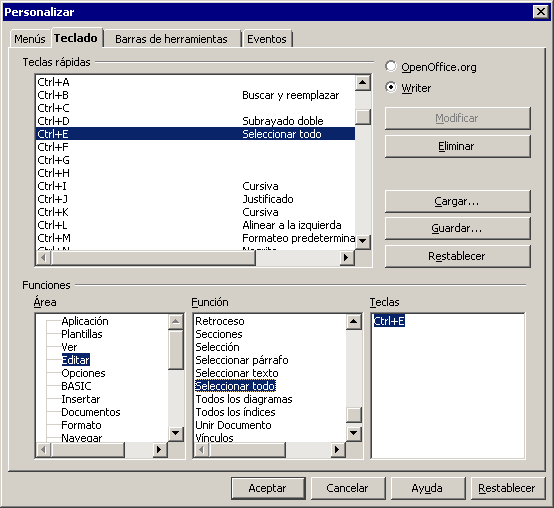Click the Cargar... button

click(x=458, y=201)
